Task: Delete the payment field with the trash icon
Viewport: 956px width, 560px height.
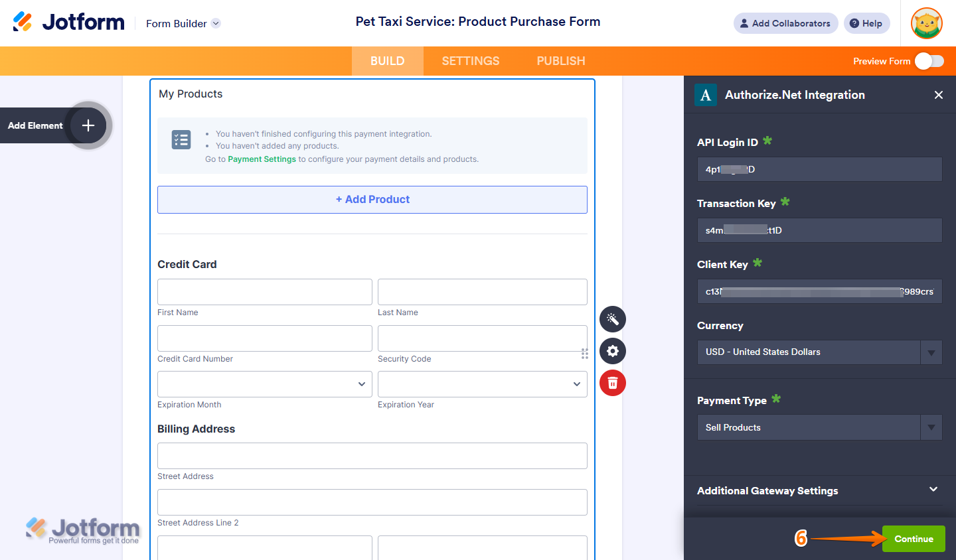Action: tap(612, 383)
